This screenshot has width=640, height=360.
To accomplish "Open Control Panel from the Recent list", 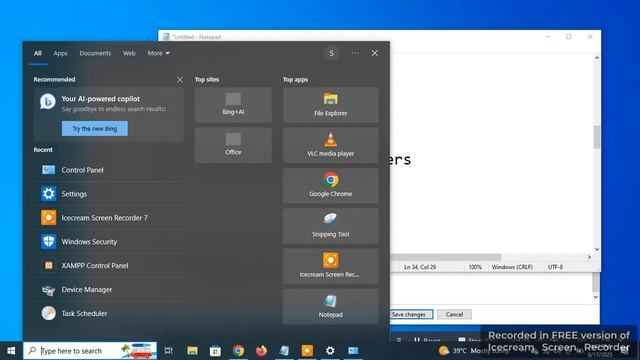I will click(x=108, y=170).
